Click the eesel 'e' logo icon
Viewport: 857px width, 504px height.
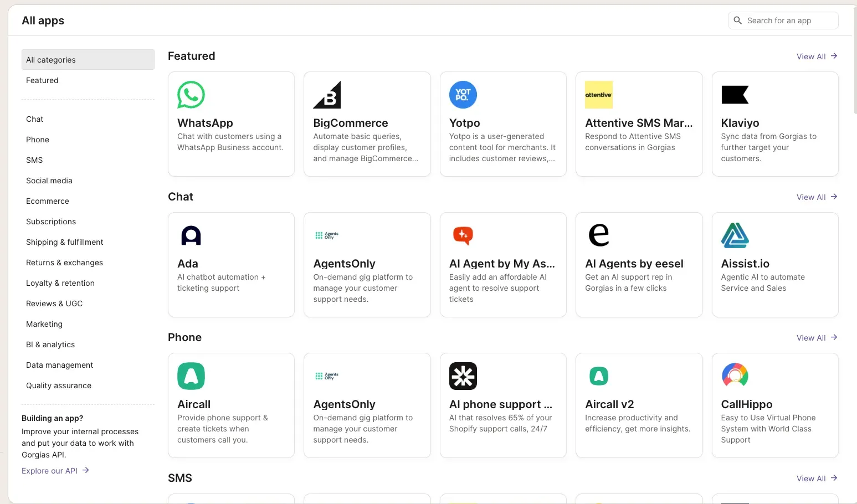599,235
